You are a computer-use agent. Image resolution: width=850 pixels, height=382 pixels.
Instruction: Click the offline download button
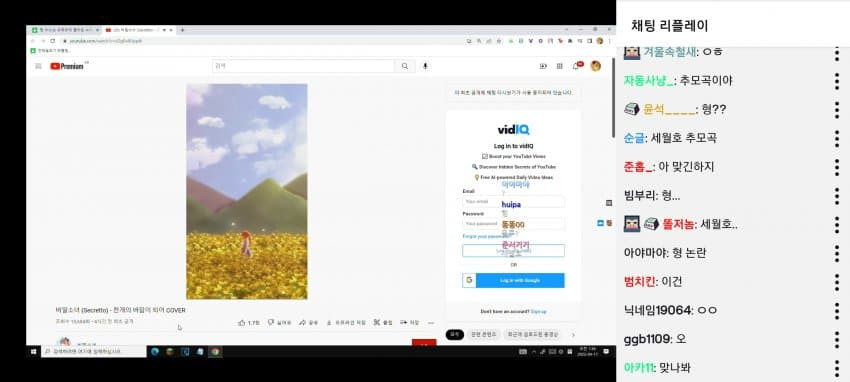click(x=345, y=322)
